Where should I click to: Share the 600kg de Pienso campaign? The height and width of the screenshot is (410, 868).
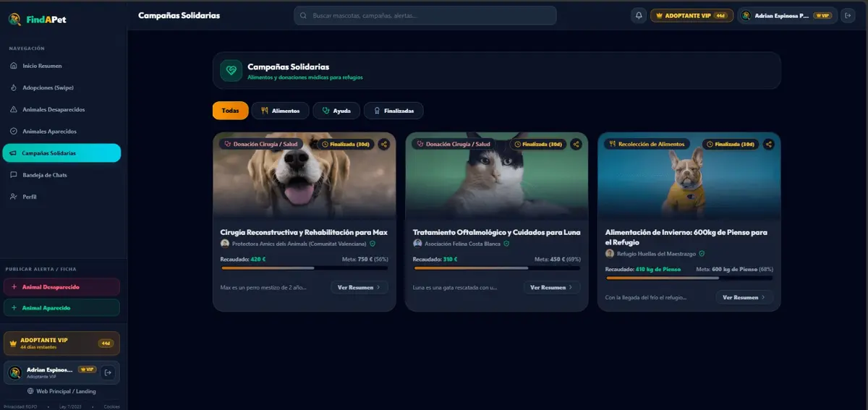[x=769, y=144]
